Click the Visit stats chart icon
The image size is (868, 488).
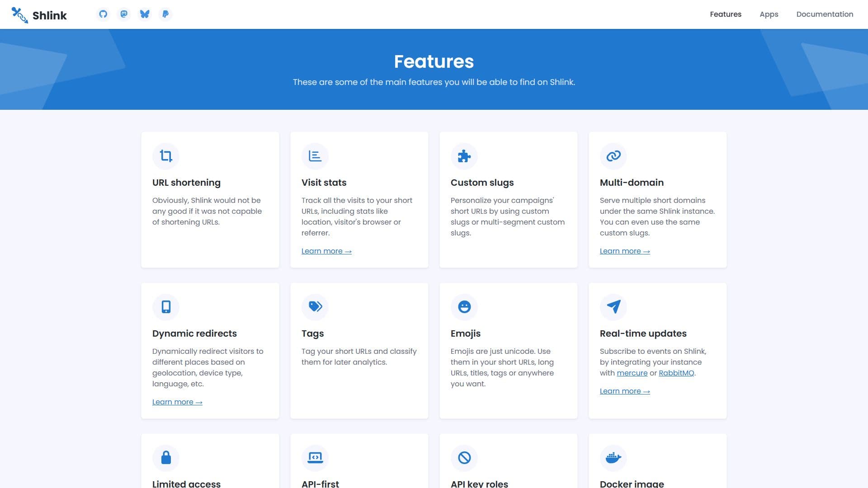click(315, 156)
